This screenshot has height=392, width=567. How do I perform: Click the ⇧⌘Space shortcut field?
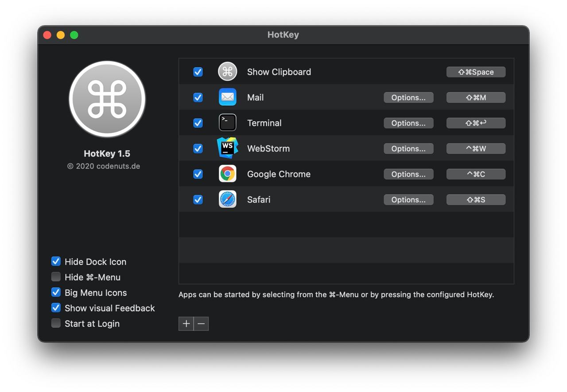476,72
